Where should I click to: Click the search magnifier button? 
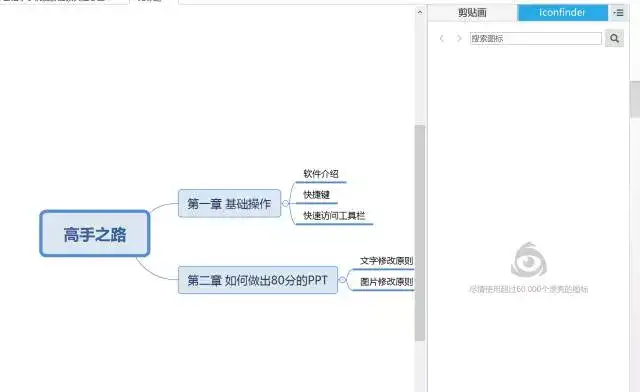click(x=614, y=38)
